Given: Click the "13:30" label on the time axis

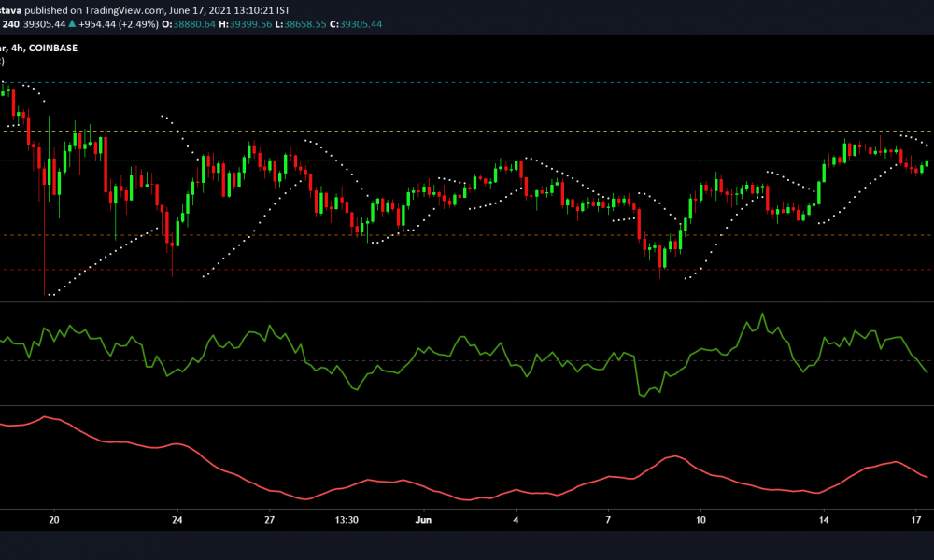Looking at the screenshot, I should pyautogui.click(x=347, y=520).
